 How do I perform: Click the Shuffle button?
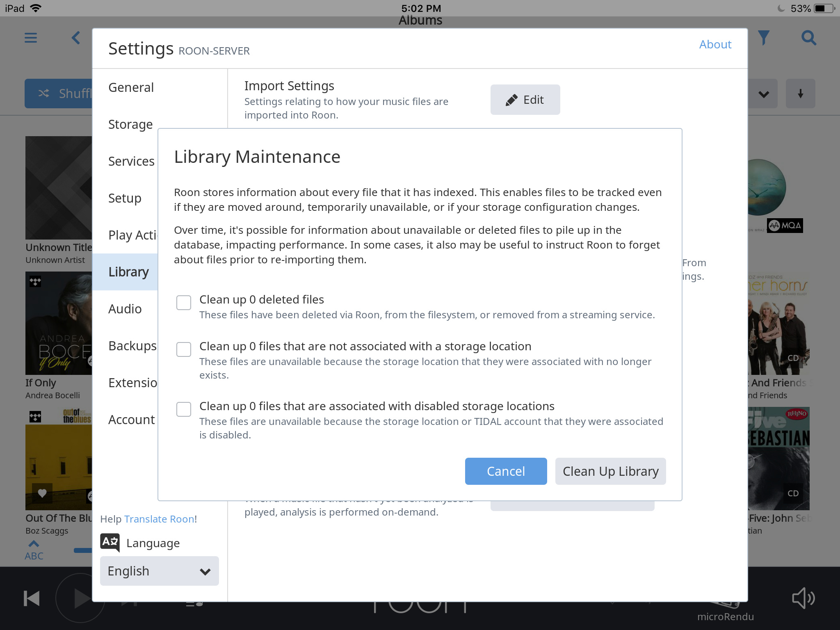point(59,94)
